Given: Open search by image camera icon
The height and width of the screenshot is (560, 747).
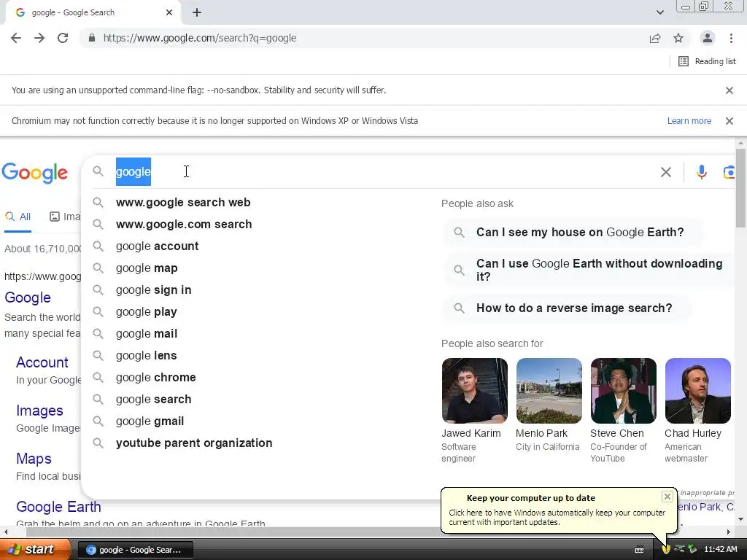Looking at the screenshot, I should coord(729,172).
